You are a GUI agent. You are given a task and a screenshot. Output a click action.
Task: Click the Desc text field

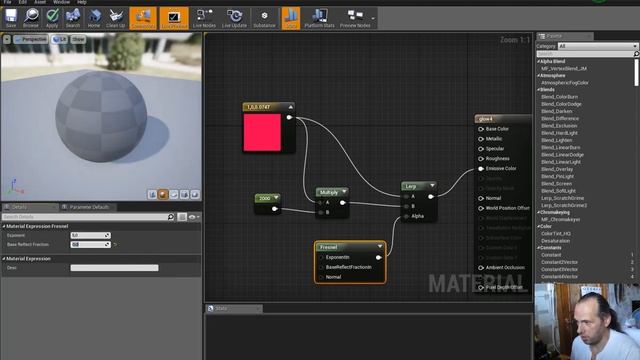114,268
